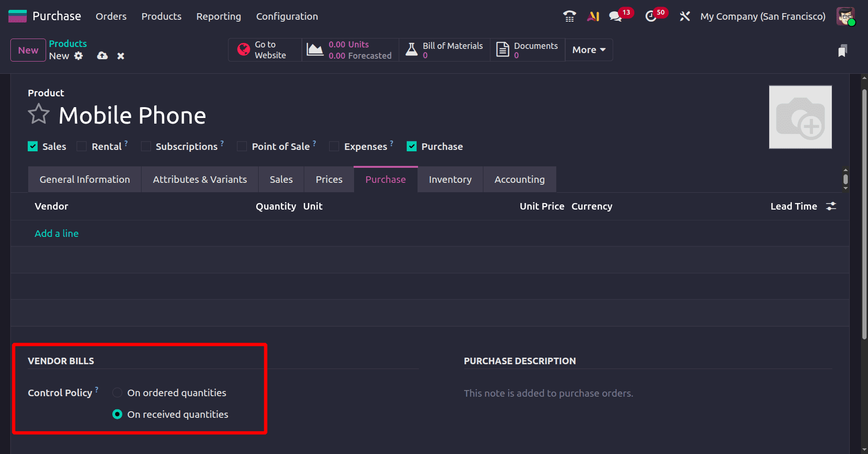Image resolution: width=868 pixels, height=454 pixels.
Task: Switch to the Inventory tab
Action: (x=450, y=179)
